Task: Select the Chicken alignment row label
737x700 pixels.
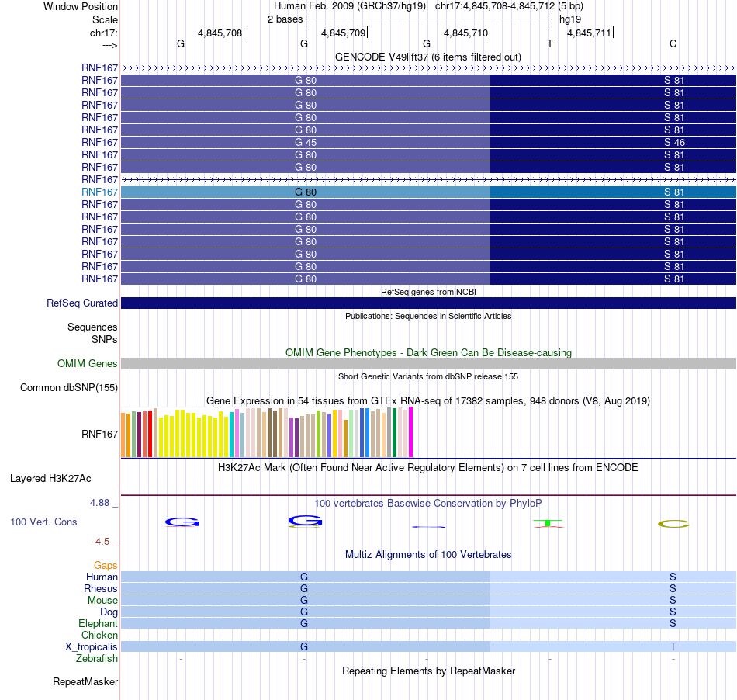Action: click(x=99, y=635)
